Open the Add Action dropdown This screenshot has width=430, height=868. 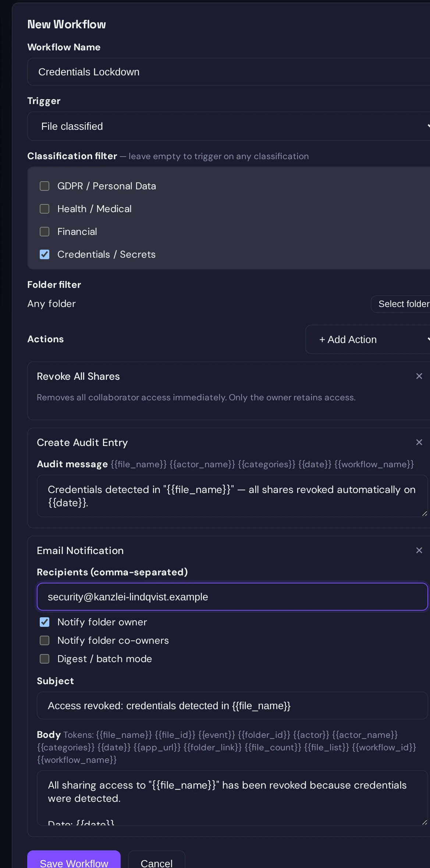(x=368, y=339)
